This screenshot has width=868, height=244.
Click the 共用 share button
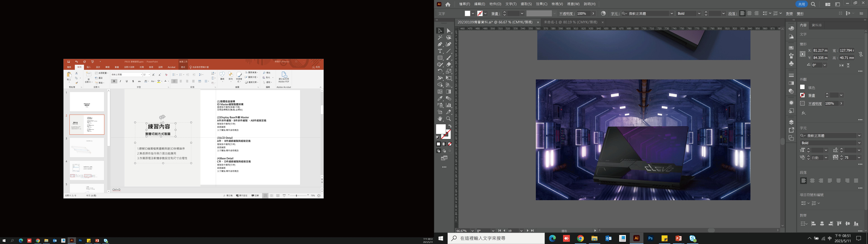point(802,4)
